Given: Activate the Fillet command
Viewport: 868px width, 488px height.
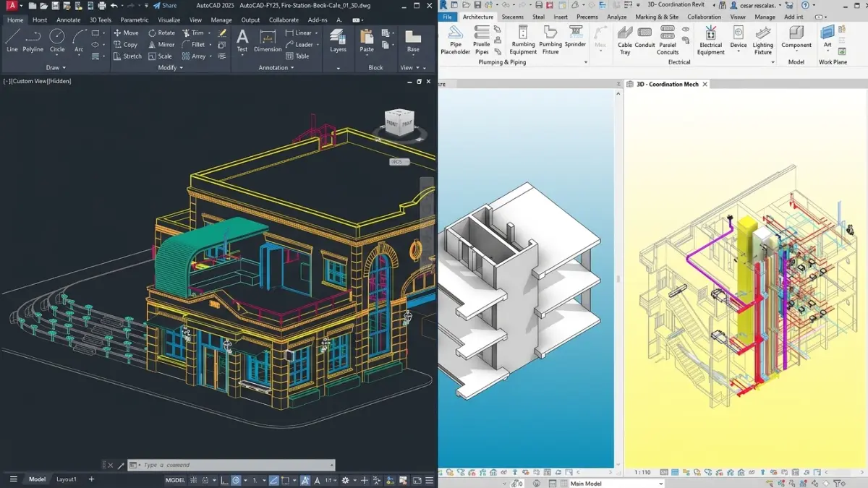Looking at the screenshot, I should (x=193, y=44).
